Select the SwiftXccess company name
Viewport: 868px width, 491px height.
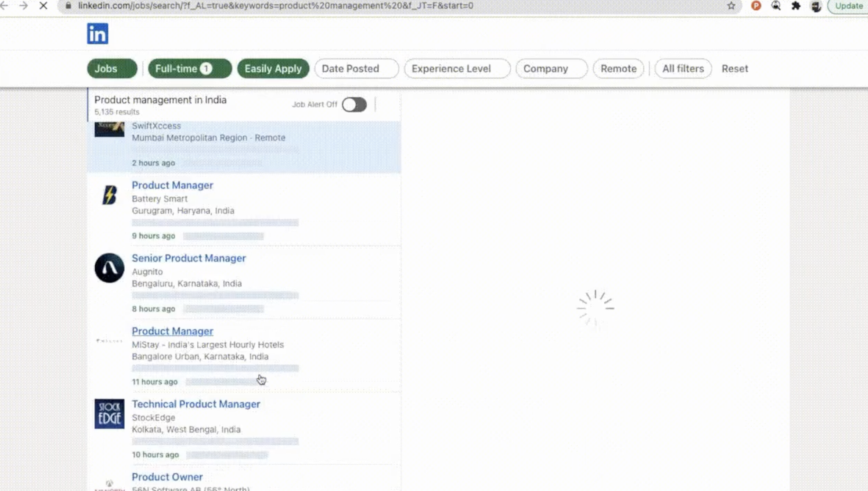coord(156,126)
